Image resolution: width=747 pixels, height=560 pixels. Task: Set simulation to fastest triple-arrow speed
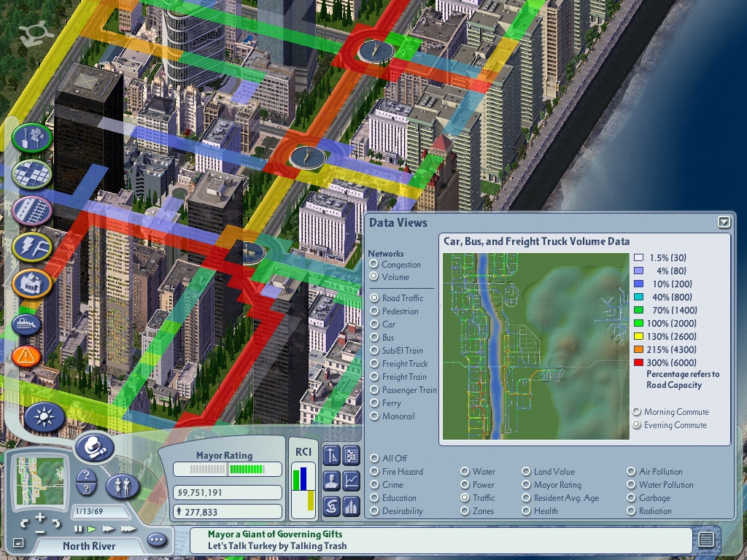pos(128,529)
